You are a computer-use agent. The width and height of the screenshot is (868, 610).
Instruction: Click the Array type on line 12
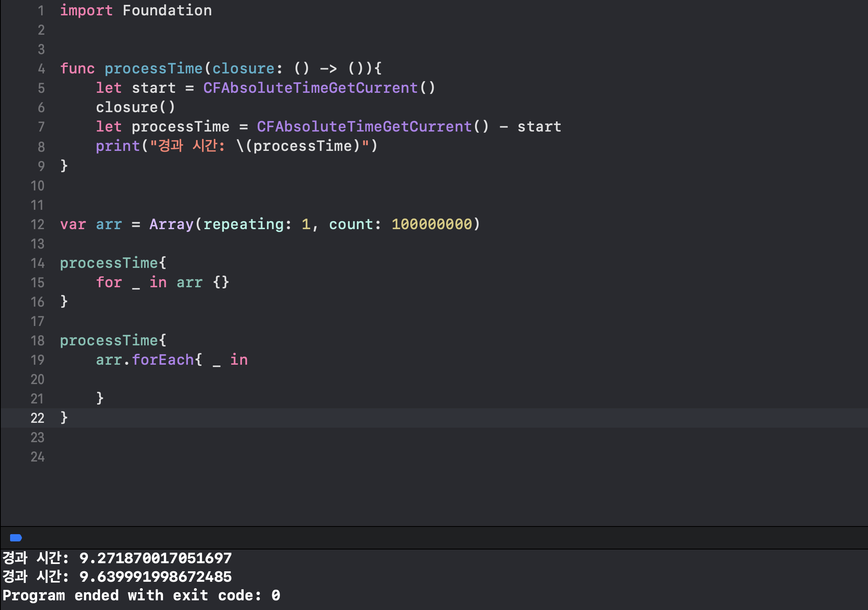tap(171, 224)
